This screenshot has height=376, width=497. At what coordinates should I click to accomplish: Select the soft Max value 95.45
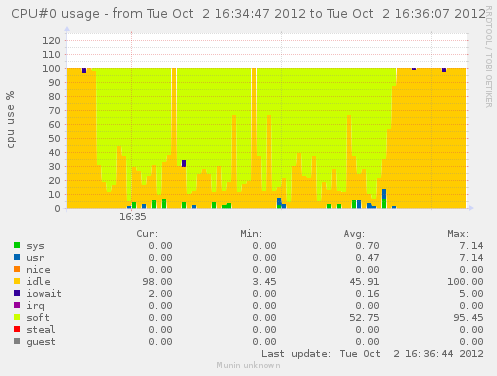tap(468, 318)
